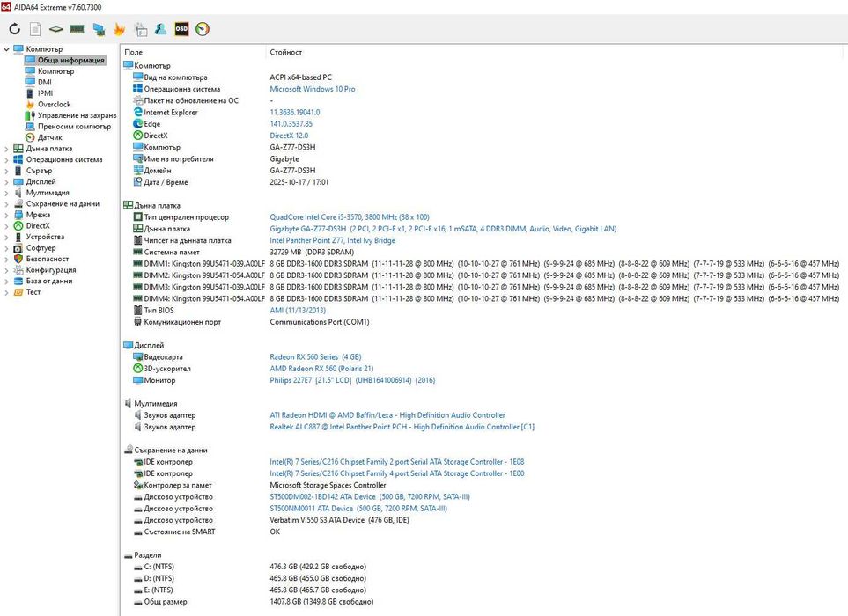
Task: Expand the Мултимедия tree node
Action: click(6, 193)
